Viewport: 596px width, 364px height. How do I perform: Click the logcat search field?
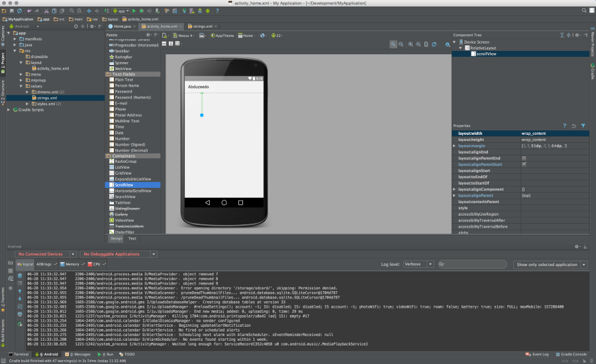pos(472,265)
